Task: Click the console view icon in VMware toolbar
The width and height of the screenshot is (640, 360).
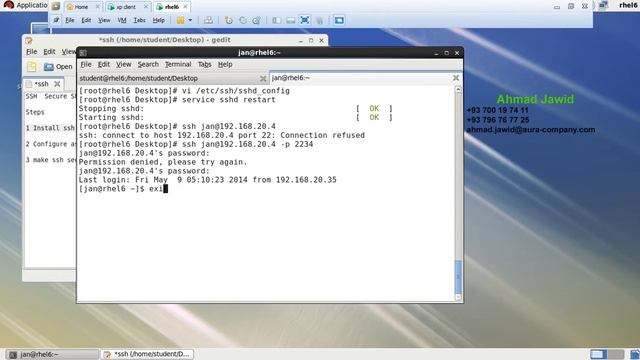Action: [x=339, y=20]
